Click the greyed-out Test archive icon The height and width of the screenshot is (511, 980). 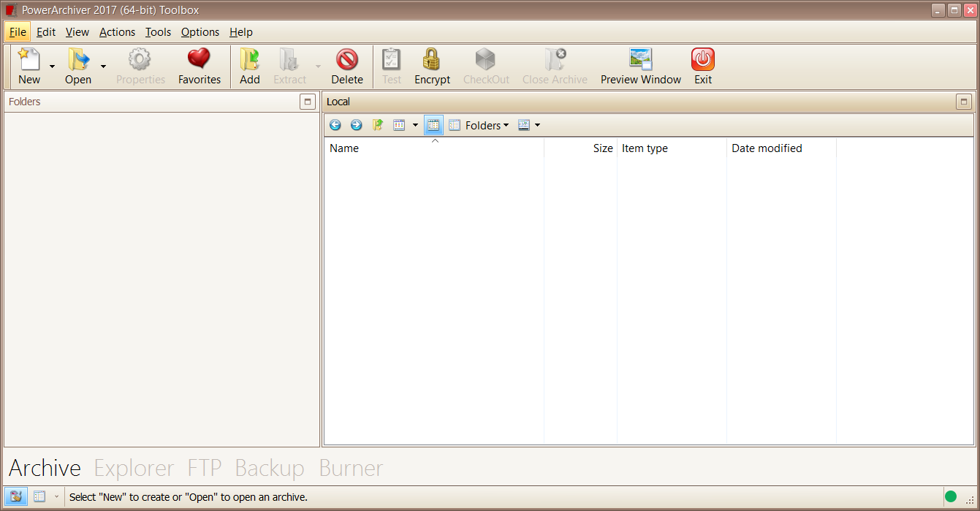(392, 59)
